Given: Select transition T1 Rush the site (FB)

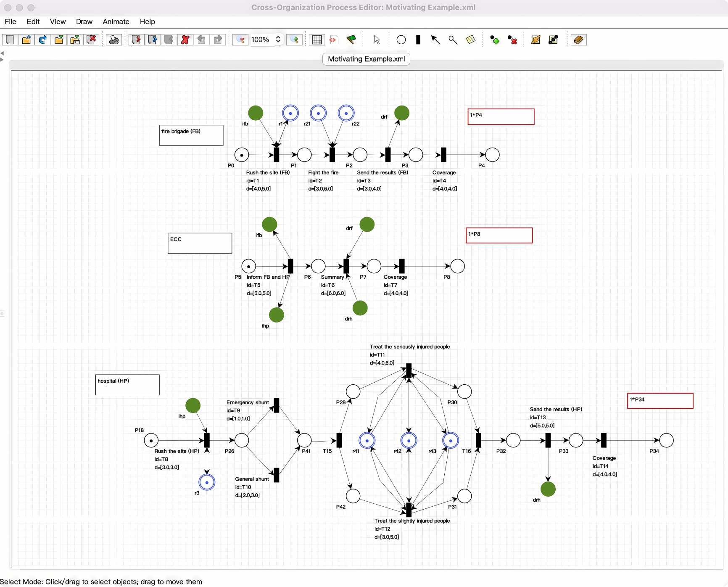Looking at the screenshot, I should pyautogui.click(x=277, y=155).
